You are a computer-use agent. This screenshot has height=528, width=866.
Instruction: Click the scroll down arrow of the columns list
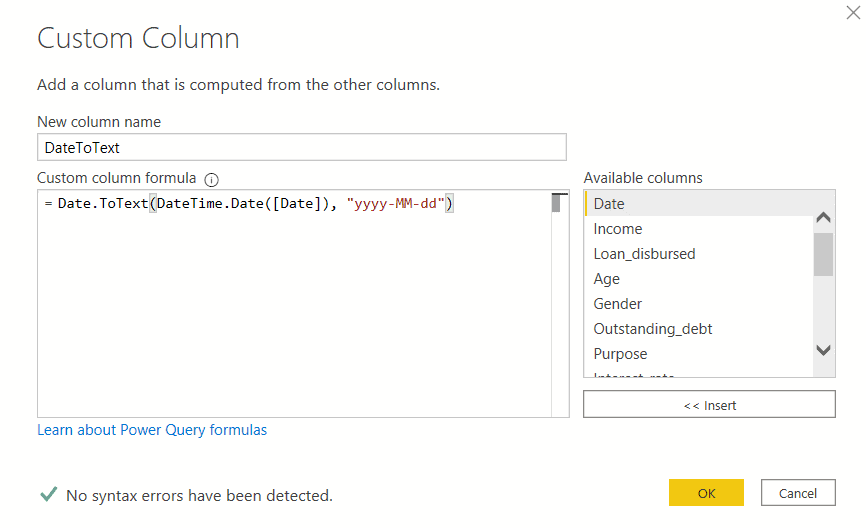tap(823, 350)
